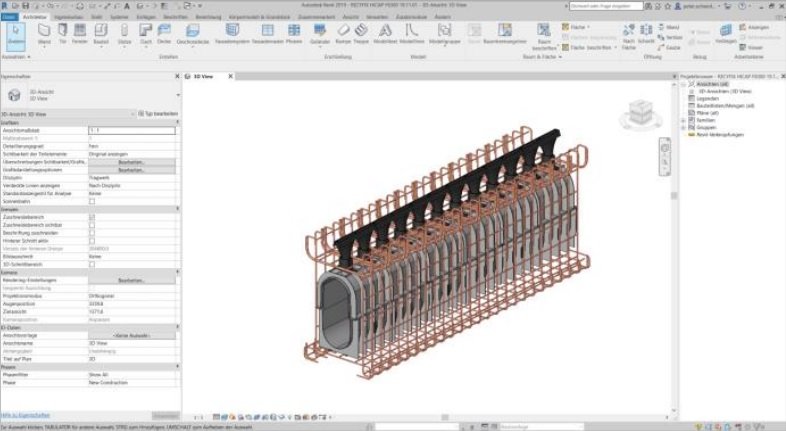Click Bearbeiten for Rendering-Einstellungen
This screenshot has height=431, width=786.
pyautogui.click(x=132, y=280)
